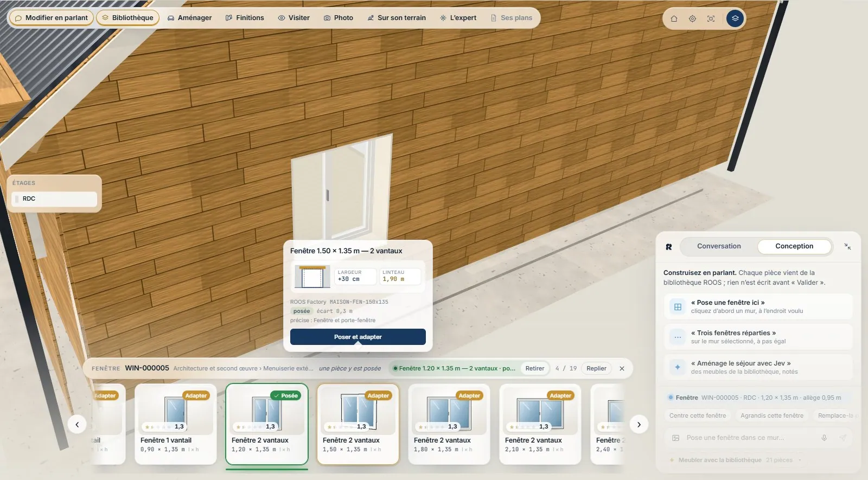Screen dimensions: 868x480
Task: Switch to the Conception tab
Action: pos(794,246)
